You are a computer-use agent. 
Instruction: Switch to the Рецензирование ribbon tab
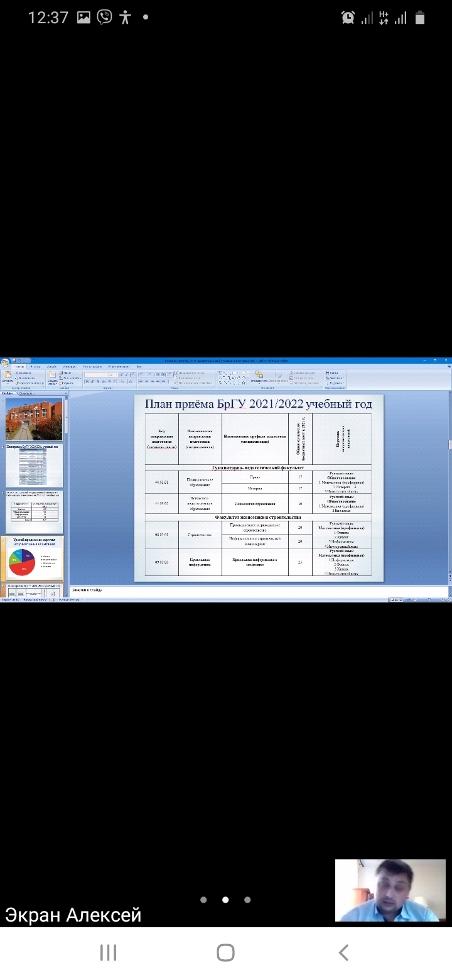(119, 366)
